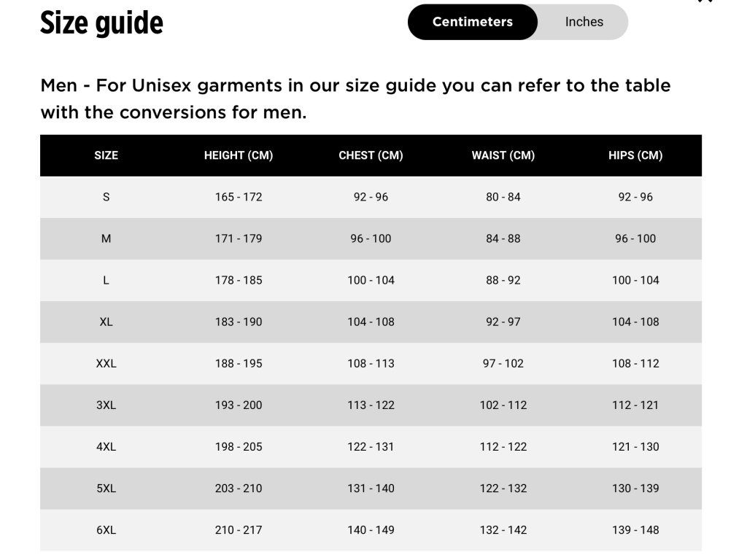Click the Size guide heading

101,23
